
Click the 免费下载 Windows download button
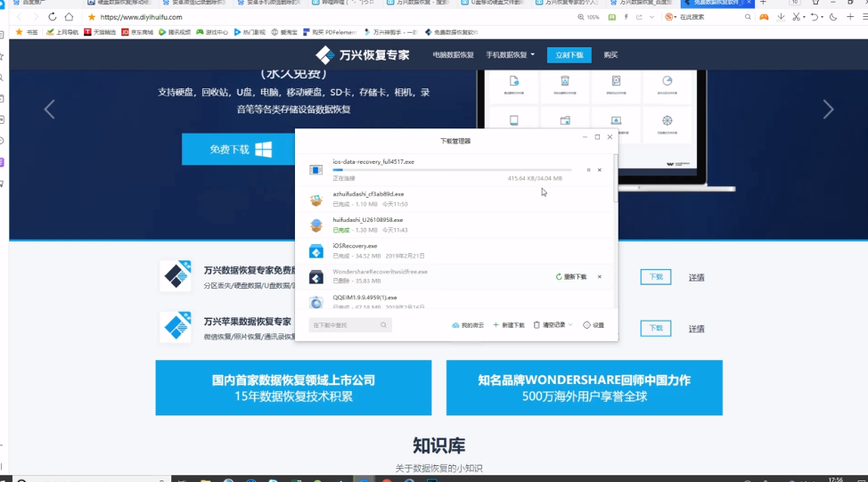pos(239,150)
